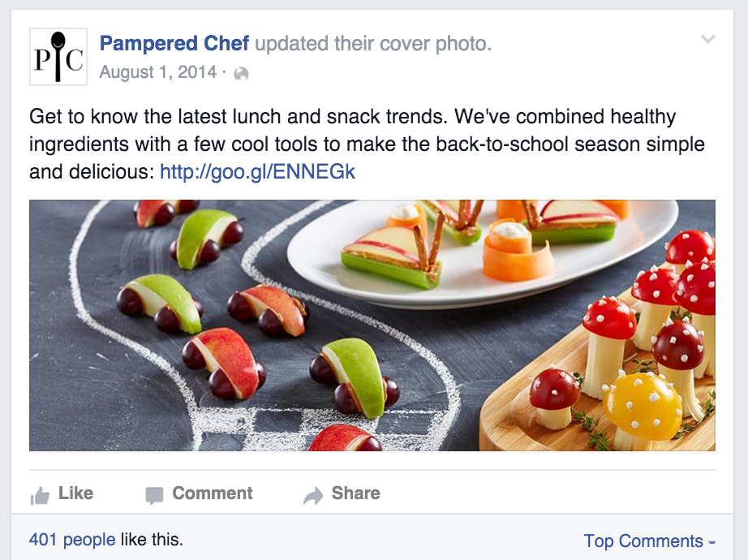Click the speech bubble Comment icon
This screenshot has width=748, height=560.
154,495
